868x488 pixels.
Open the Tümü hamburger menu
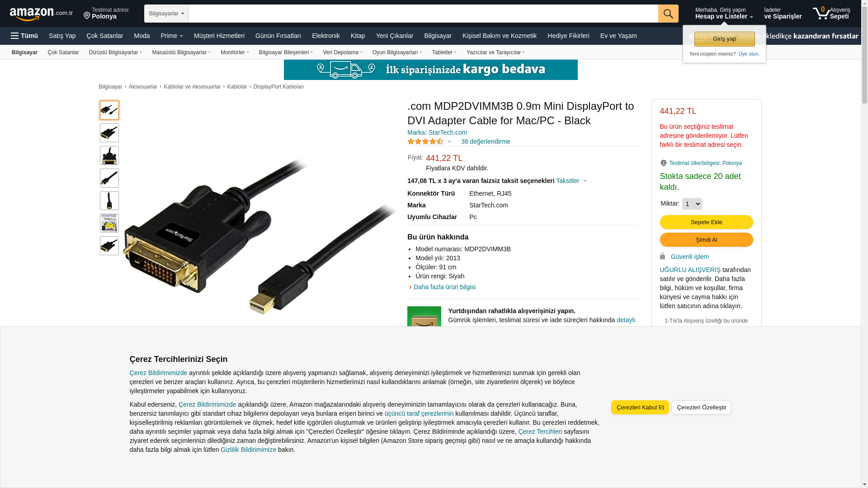(x=24, y=36)
